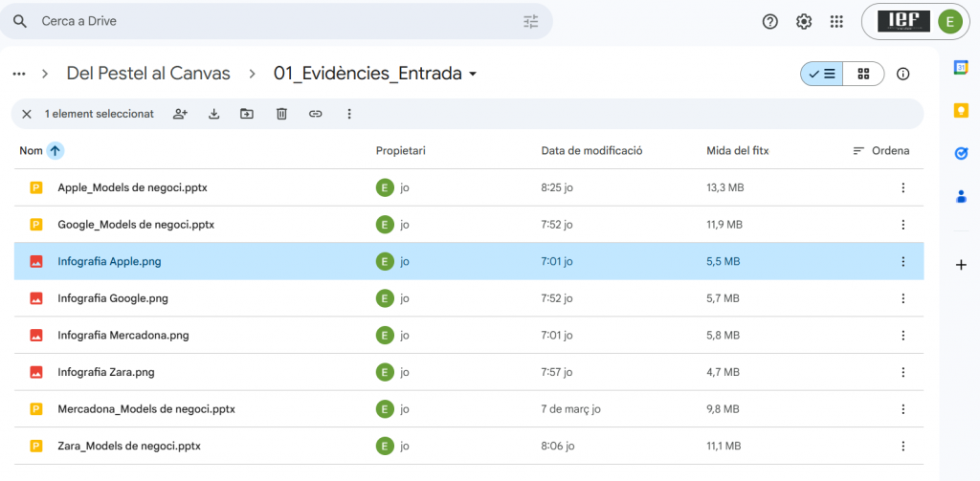Open Google Keep side panel icon
The width and height of the screenshot is (980, 481).
point(961,110)
